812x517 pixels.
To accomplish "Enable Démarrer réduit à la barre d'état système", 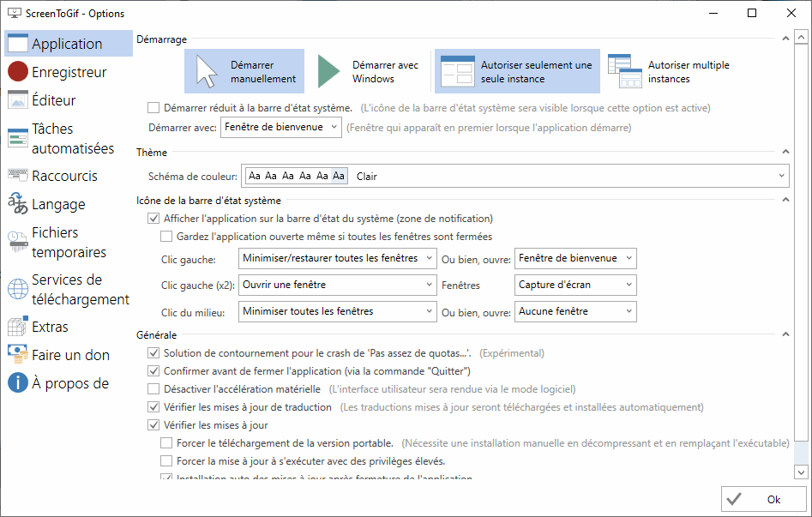I will click(x=153, y=108).
